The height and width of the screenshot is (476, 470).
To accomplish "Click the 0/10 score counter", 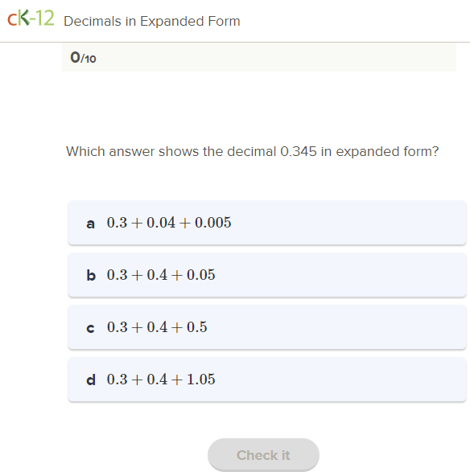I will (83, 57).
